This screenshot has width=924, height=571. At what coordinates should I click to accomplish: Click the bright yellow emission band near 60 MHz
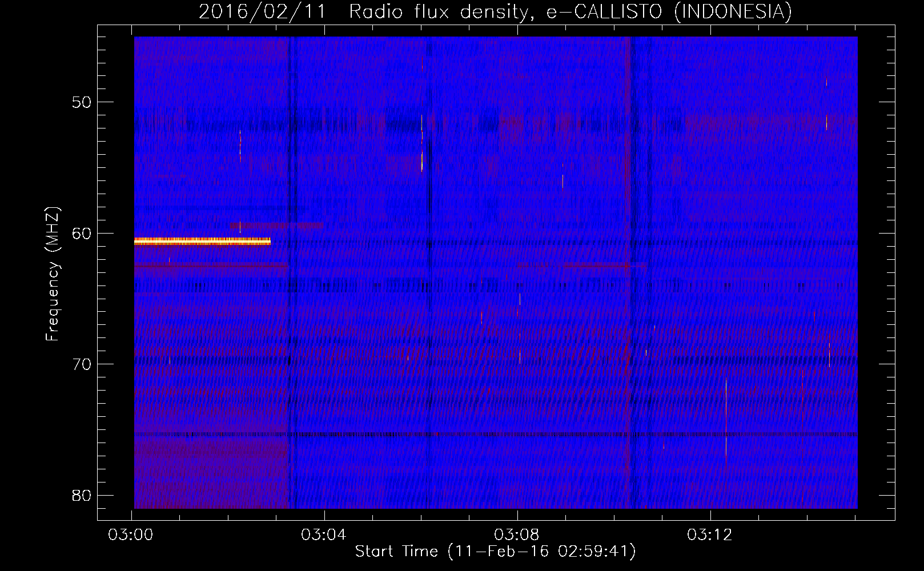pyautogui.click(x=202, y=242)
